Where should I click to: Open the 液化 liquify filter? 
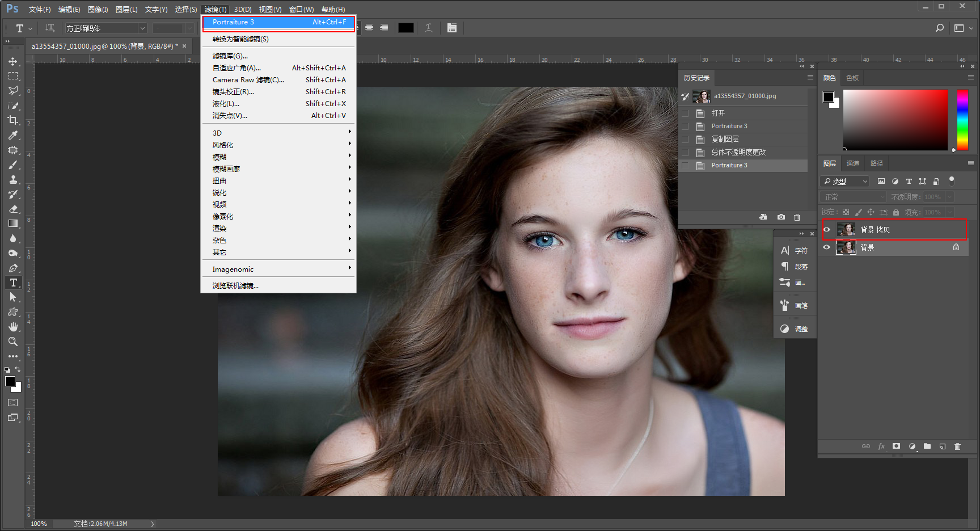click(278, 104)
